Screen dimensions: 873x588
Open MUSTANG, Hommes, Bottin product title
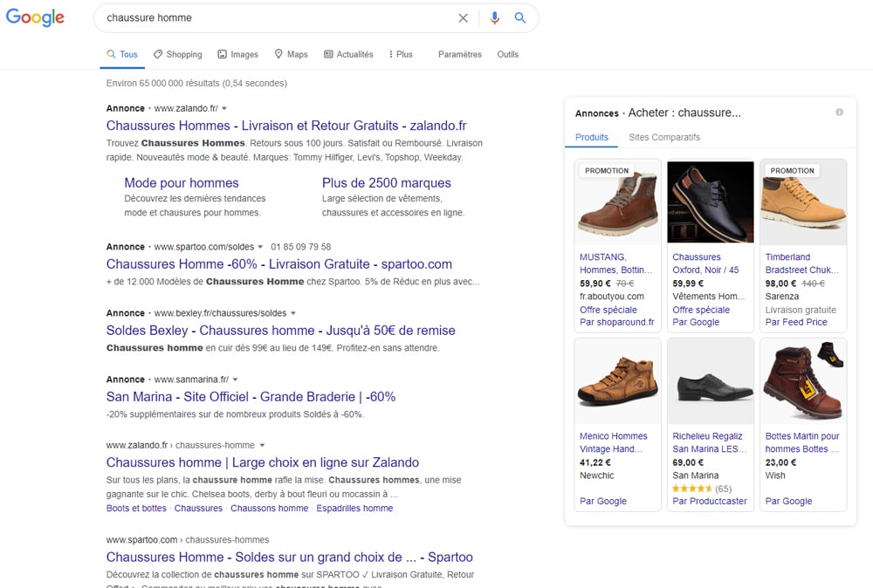615,263
